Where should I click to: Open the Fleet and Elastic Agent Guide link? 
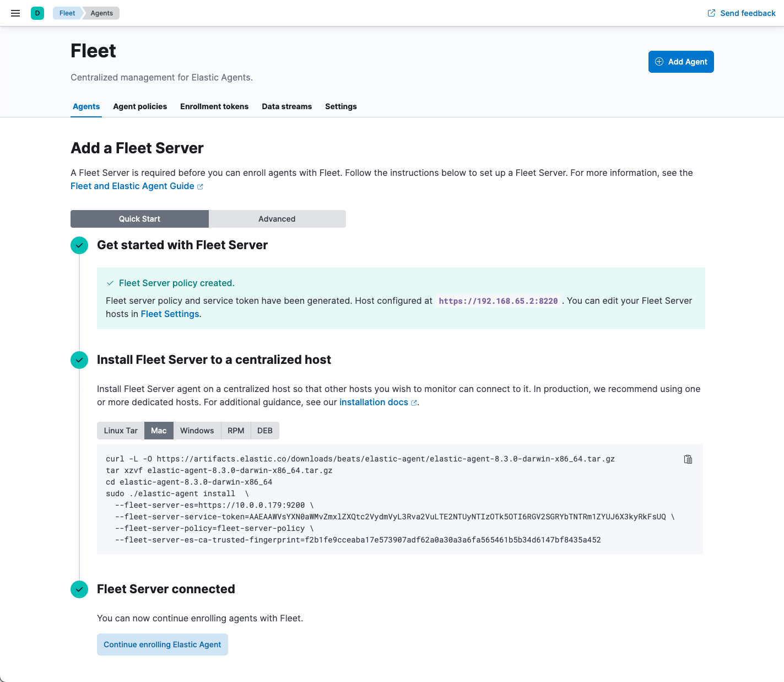tap(133, 186)
